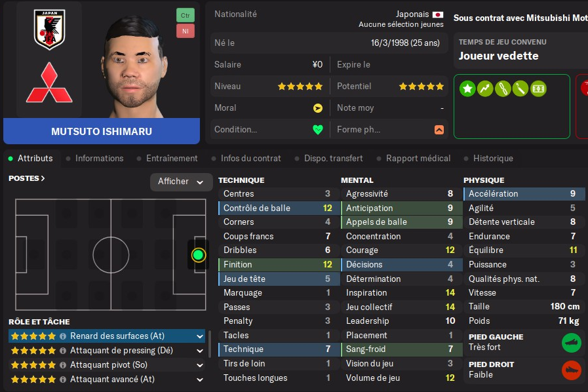Open the Afficher dropdown
Image resolution: width=588 pixels, height=392 pixels.
[181, 182]
